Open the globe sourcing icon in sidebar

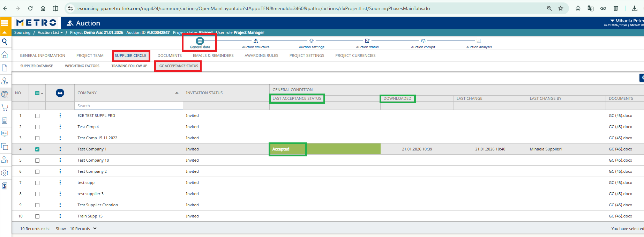point(5,94)
